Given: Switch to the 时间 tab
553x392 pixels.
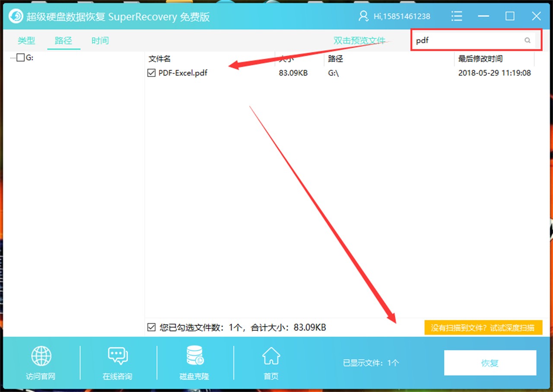Looking at the screenshot, I should point(100,40).
